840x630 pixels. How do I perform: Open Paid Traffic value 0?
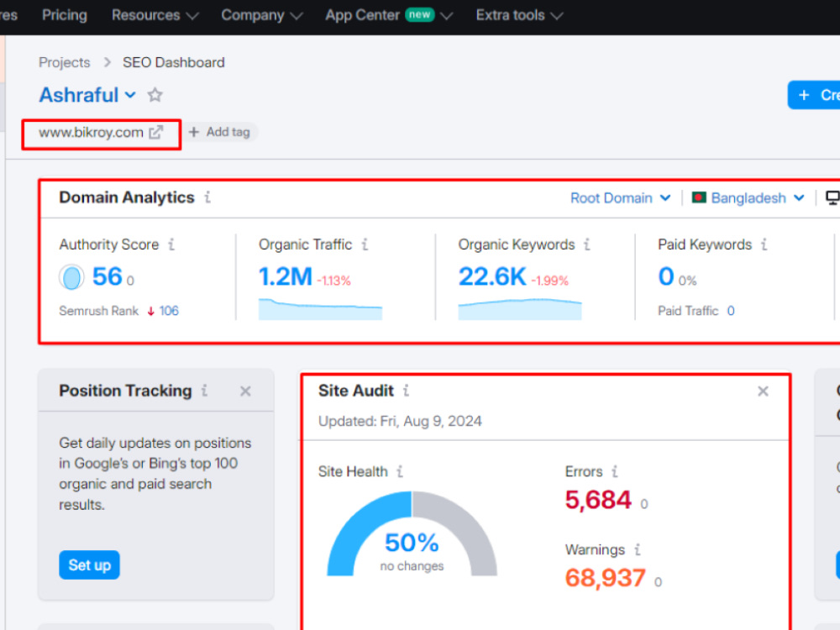(731, 311)
